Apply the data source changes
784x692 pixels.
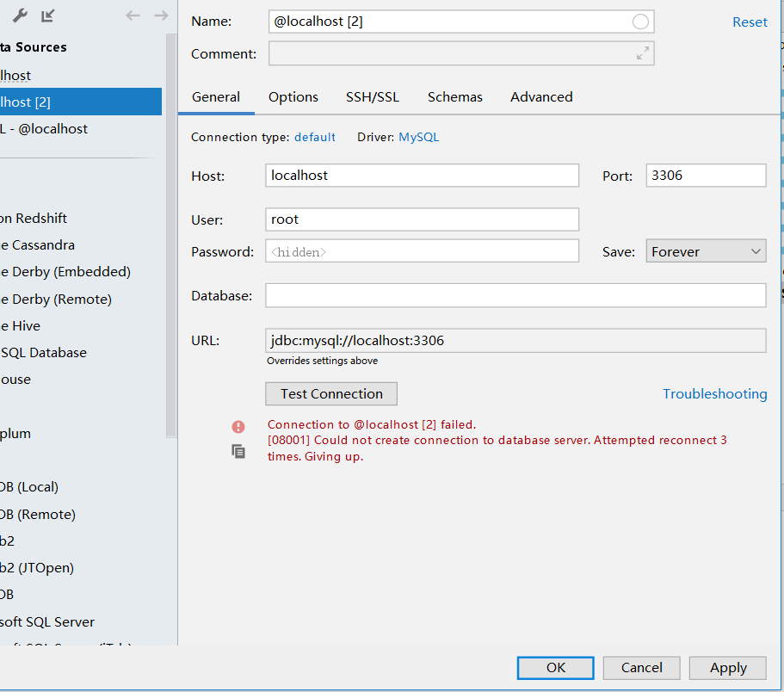(x=727, y=667)
